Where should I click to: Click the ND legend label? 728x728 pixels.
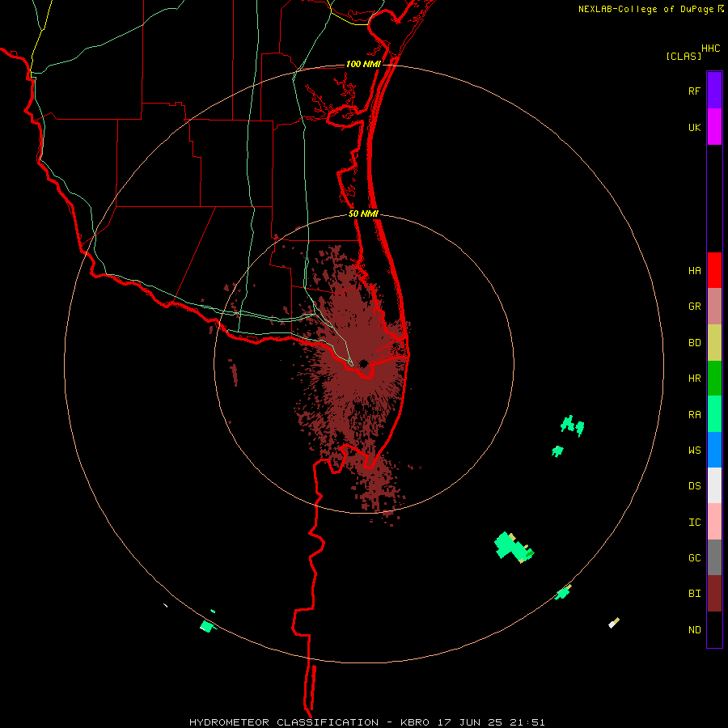(x=695, y=630)
